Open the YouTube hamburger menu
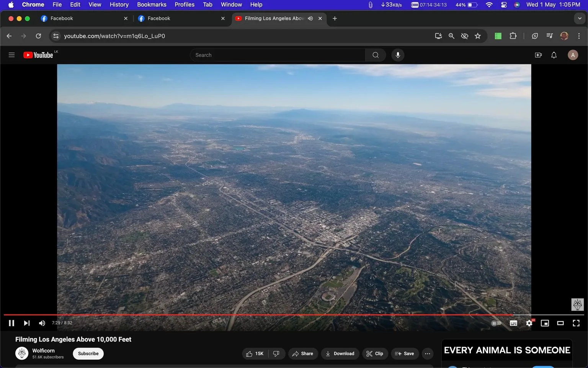588x368 pixels. pos(11,55)
